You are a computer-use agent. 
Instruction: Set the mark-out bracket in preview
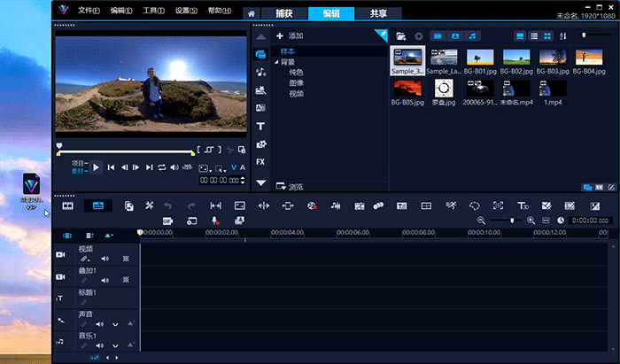tap(220, 150)
